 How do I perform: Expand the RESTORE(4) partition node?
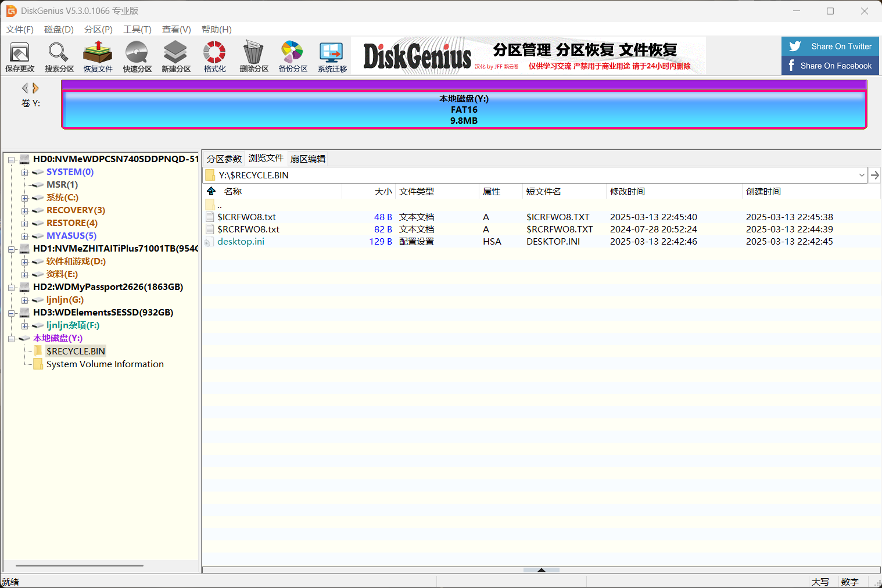(24, 224)
